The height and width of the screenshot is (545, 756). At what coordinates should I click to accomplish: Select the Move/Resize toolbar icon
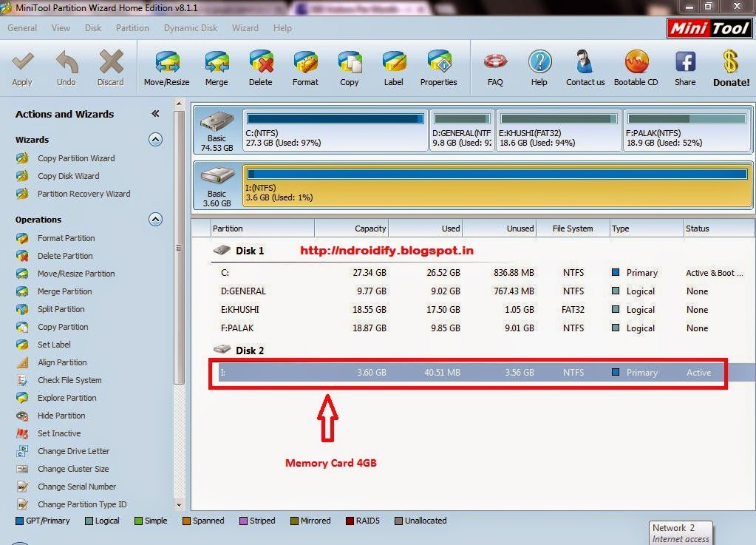[167, 61]
